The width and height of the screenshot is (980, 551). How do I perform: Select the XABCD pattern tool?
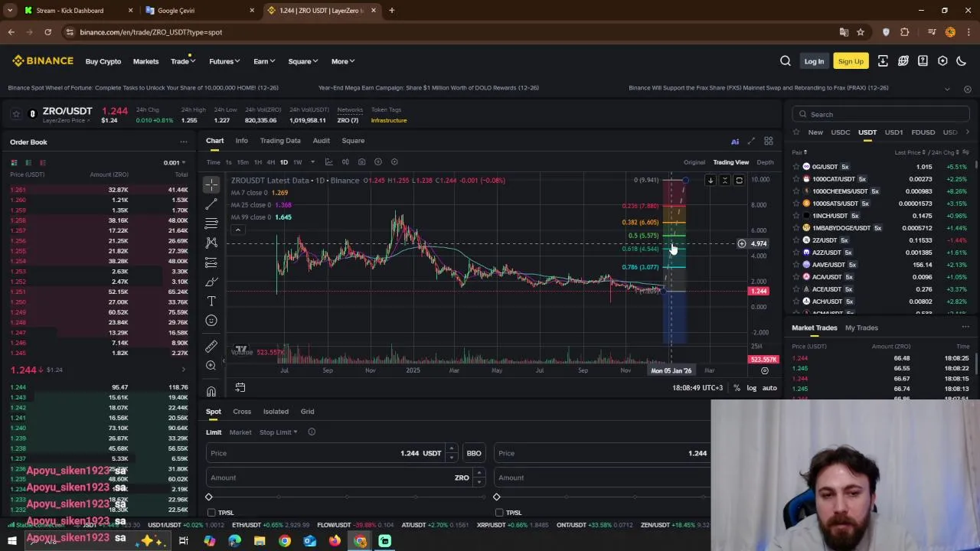pyautogui.click(x=211, y=243)
